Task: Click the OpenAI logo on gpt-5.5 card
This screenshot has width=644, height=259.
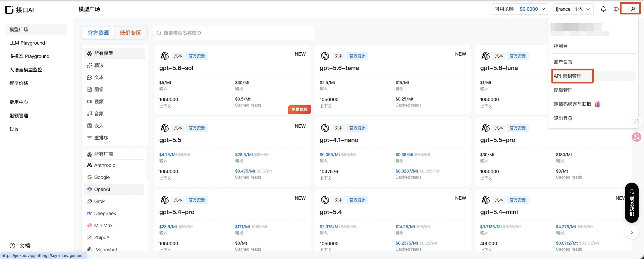Action: 165,128
